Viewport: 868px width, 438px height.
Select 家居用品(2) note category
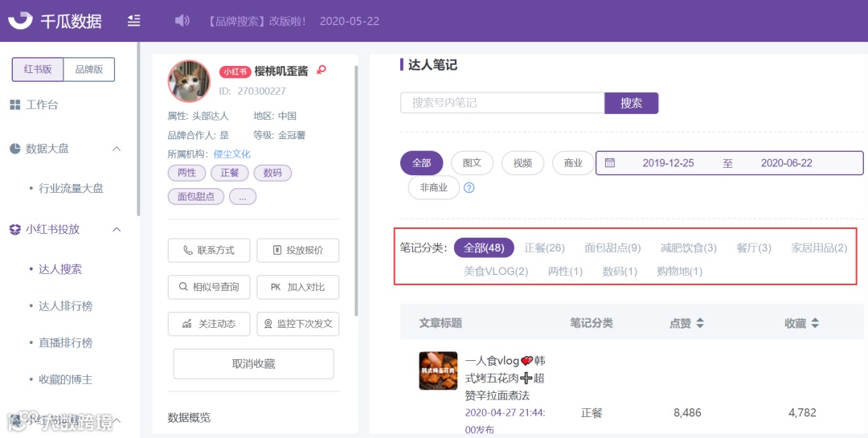[x=819, y=248]
